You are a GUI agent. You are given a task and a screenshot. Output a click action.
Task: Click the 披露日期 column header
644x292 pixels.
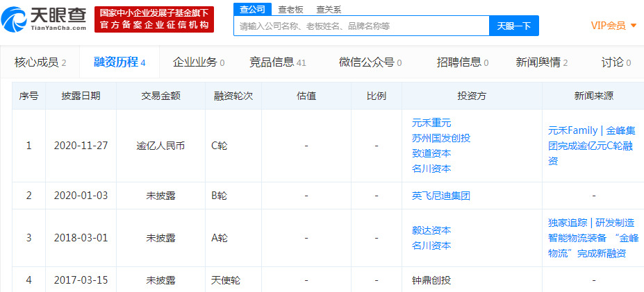pyautogui.click(x=81, y=96)
